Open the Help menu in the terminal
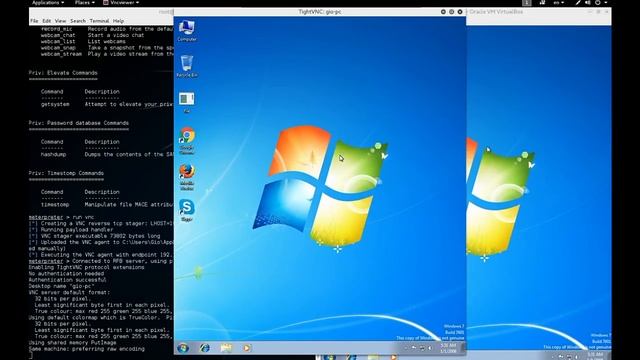This screenshot has width=640, height=360. (118, 21)
